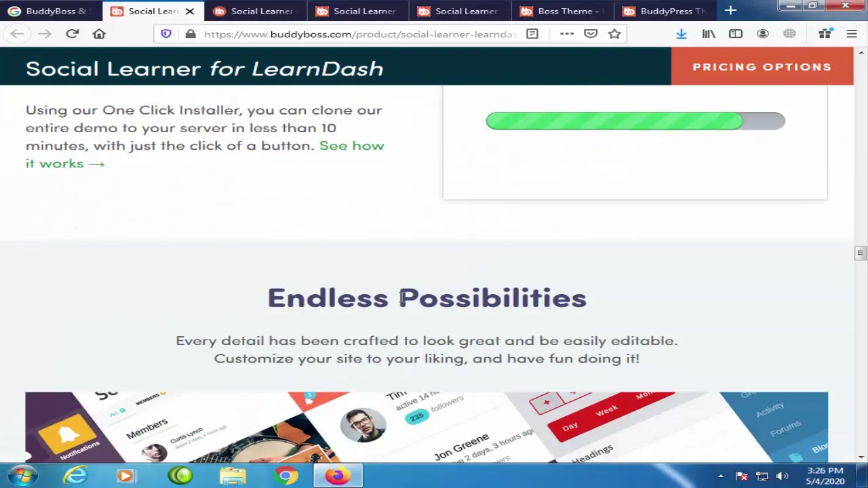Click the forward navigation arrow

[45, 34]
